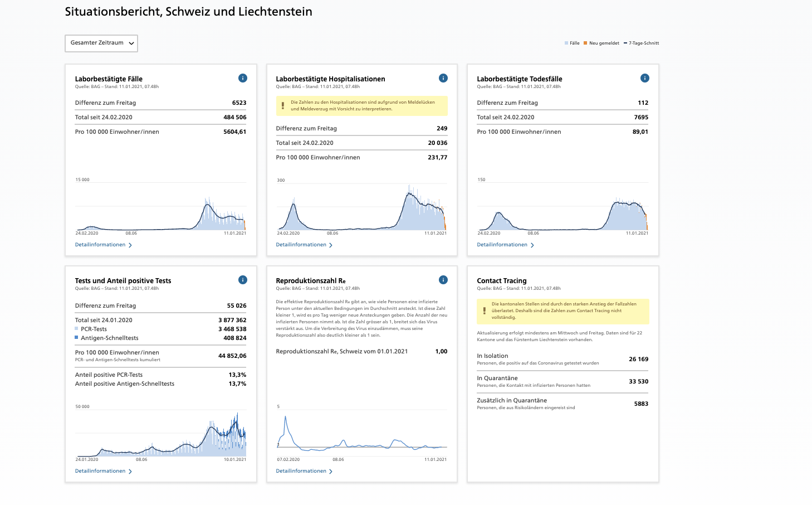The width and height of the screenshot is (812, 505).
Task: Open Detailinformationen for Todesfälle
Action: (505, 245)
